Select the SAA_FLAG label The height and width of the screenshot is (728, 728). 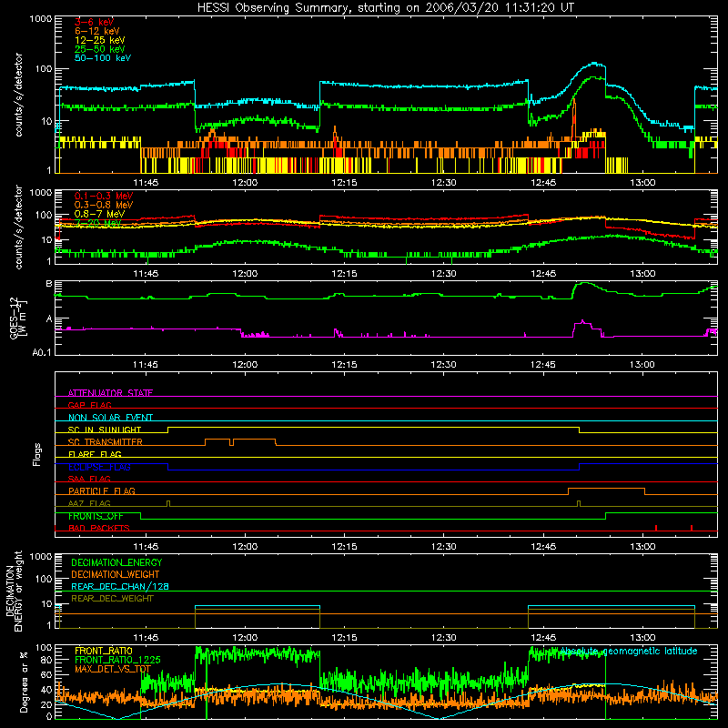click(x=89, y=479)
